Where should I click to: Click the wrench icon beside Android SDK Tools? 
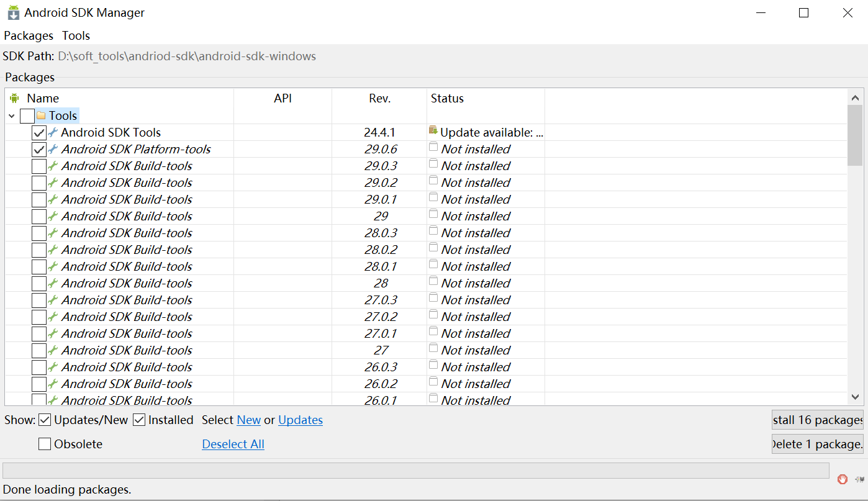pos(53,132)
